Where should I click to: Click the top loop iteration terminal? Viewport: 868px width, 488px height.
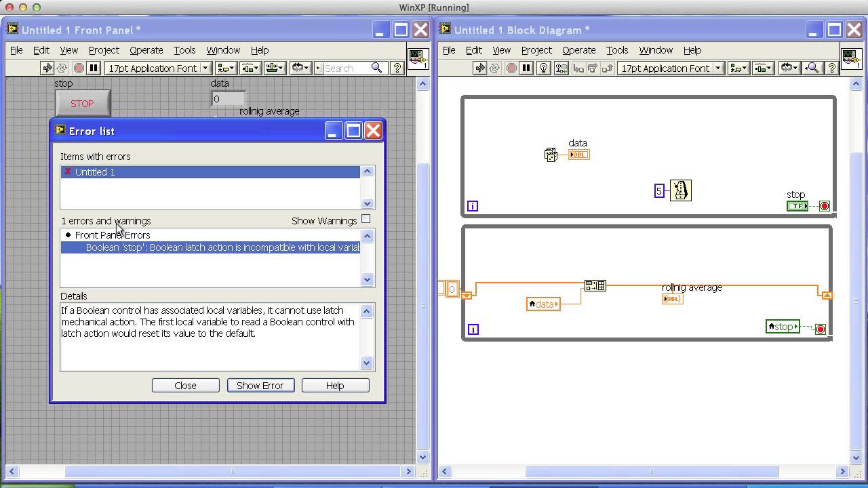point(473,206)
